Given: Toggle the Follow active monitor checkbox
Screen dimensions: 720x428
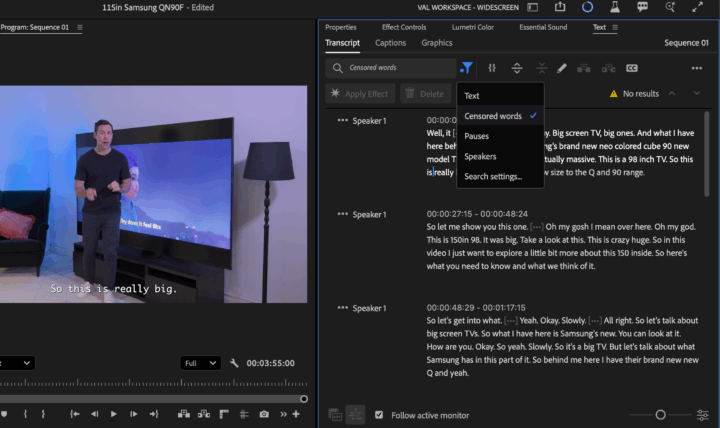Looking at the screenshot, I should (379, 415).
